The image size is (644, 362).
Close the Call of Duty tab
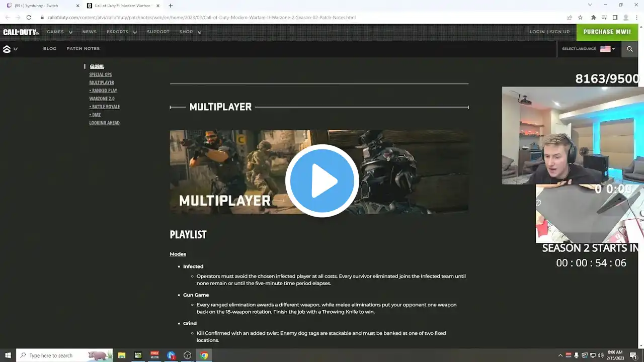point(159,6)
